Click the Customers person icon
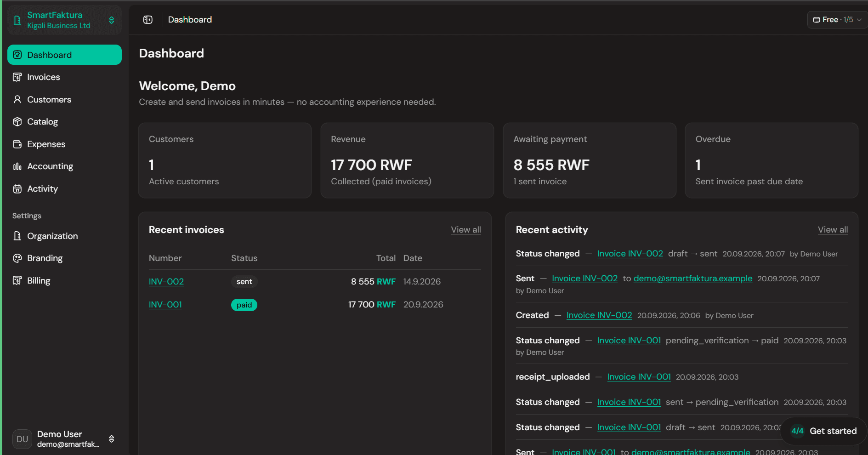 (x=17, y=99)
